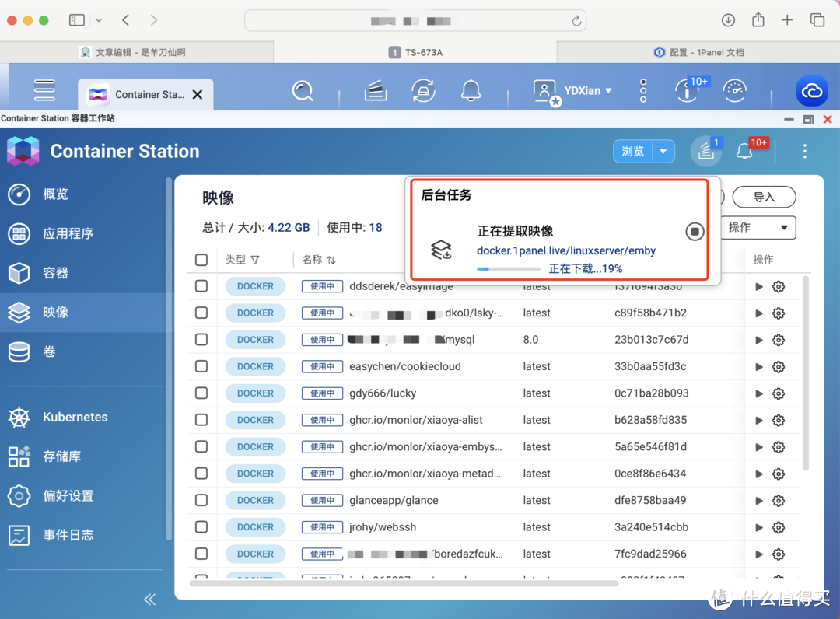Click the 导入 import button
Viewport: 840px width, 619px height.
[x=764, y=198]
